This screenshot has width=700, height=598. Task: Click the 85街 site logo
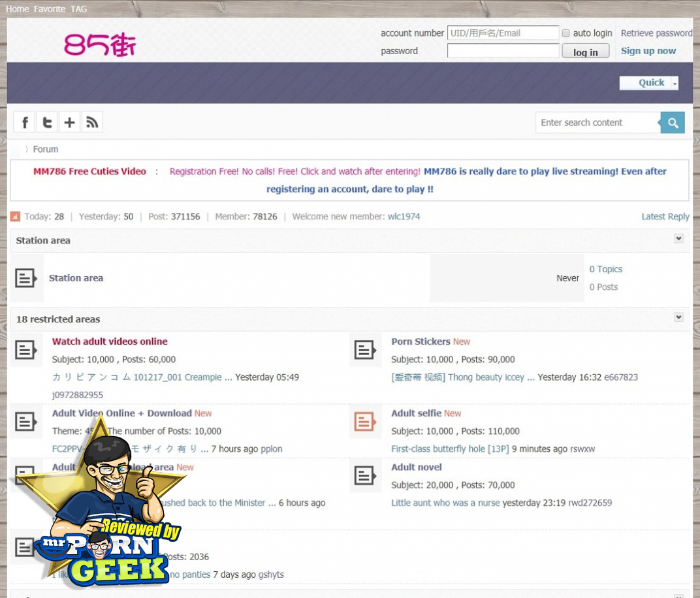[100, 45]
